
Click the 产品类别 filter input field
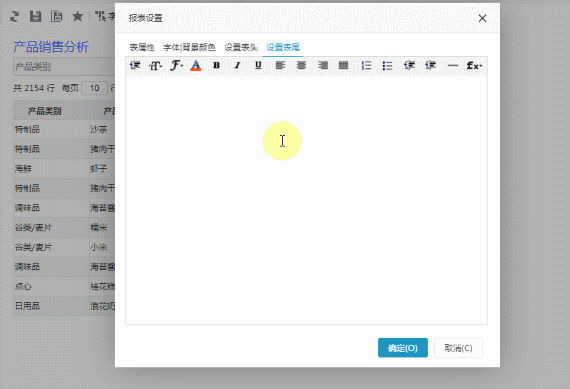click(64, 67)
